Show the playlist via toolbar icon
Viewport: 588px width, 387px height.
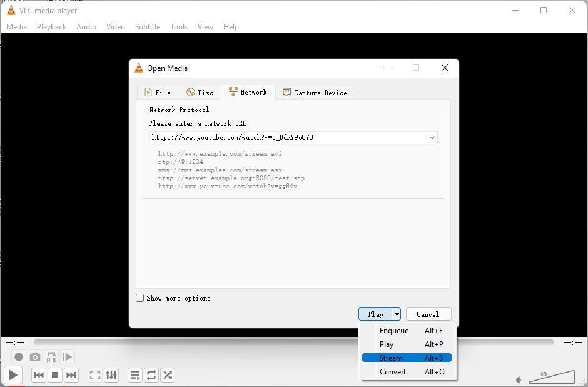tap(135, 375)
